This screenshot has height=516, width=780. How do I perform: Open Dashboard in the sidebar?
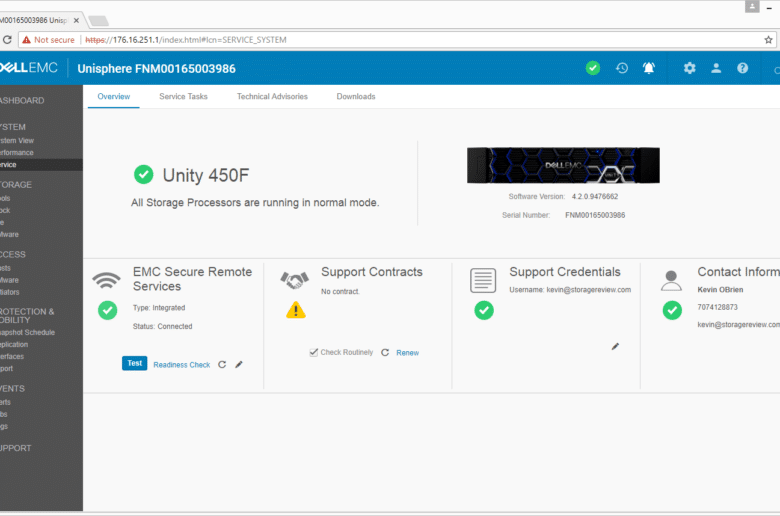(22, 101)
